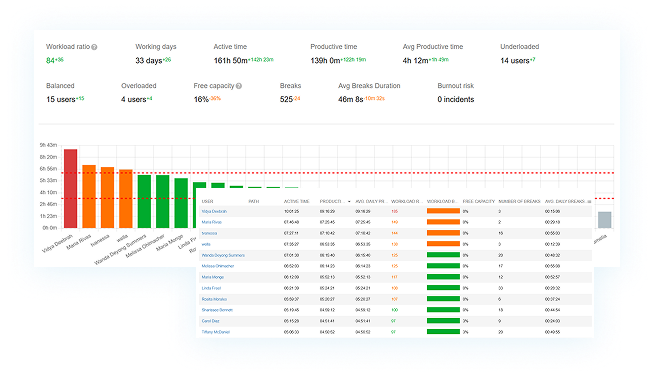Image resolution: width=654 pixels, height=376 pixels.
Task: Click Melissa Ohlmacher green chart bar
Action: click(163, 202)
